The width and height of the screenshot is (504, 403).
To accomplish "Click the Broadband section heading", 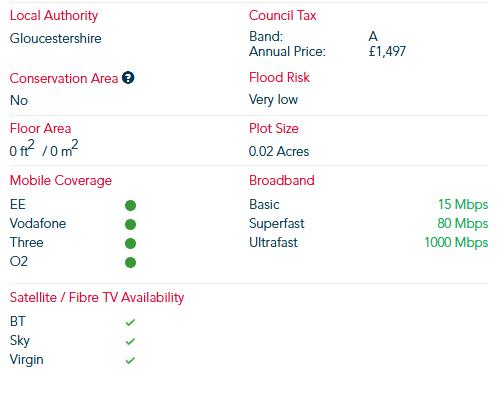I will click(282, 180).
